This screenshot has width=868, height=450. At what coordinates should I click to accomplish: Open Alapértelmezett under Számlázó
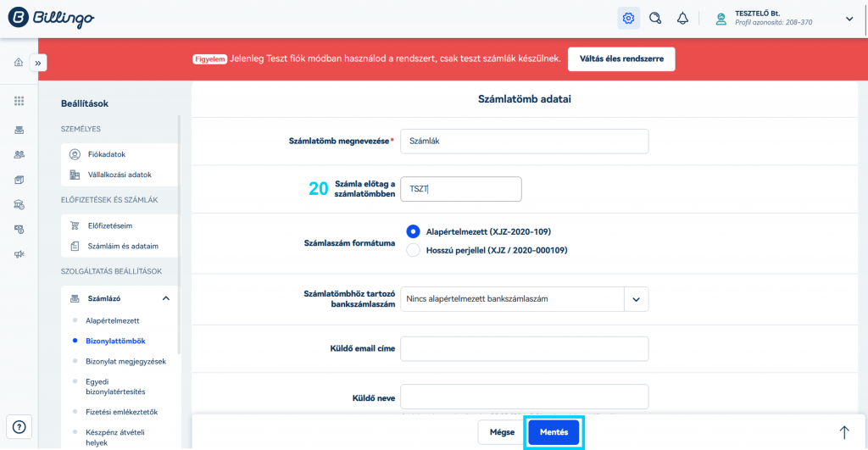113,320
